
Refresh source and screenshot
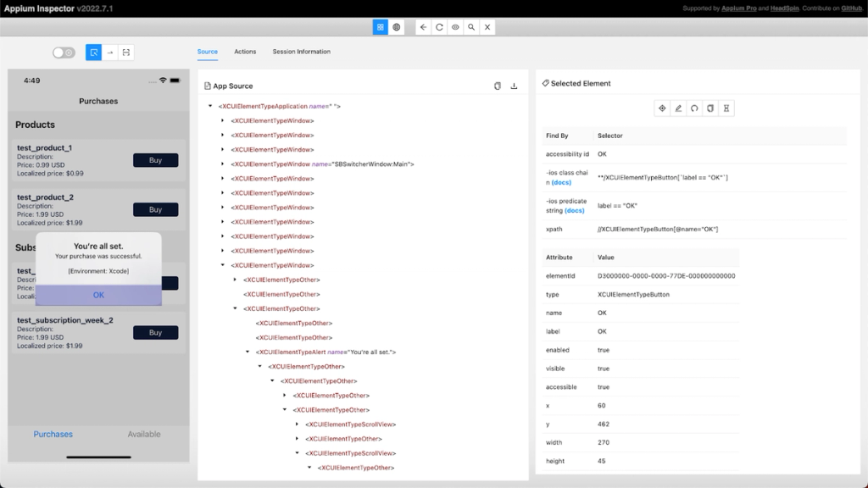(x=439, y=27)
